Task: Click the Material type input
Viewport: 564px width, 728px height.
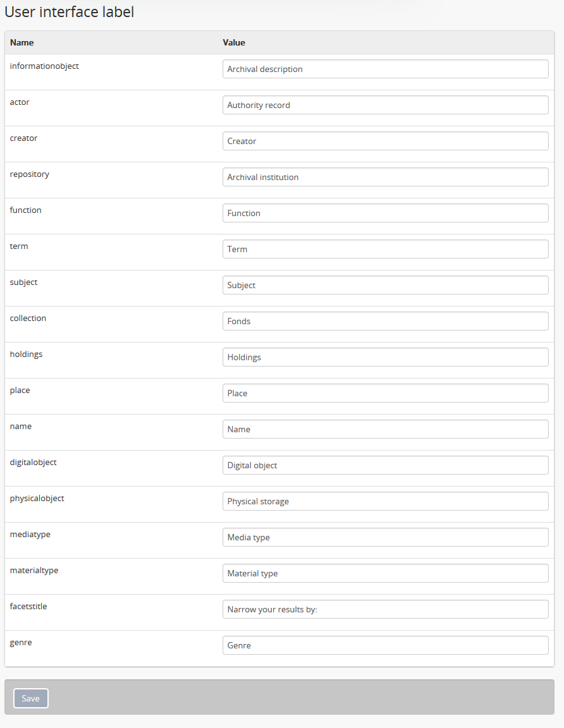Action: tap(385, 573)
